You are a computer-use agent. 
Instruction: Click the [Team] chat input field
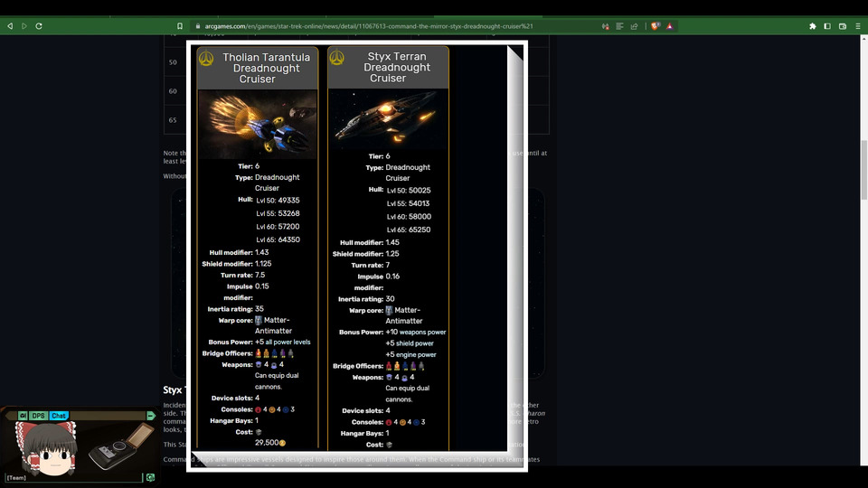(x=73, y=477)
